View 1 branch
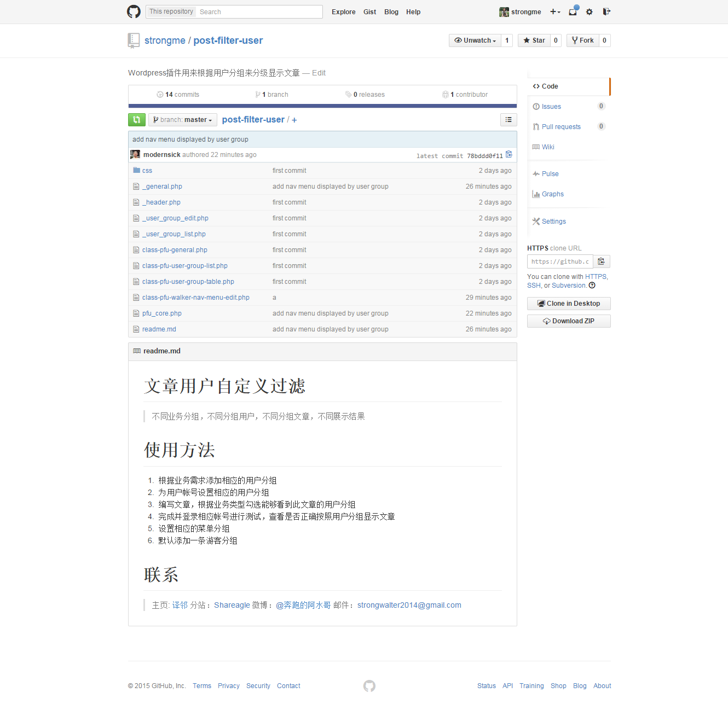The image size is (728, 710). click(271, 95)
